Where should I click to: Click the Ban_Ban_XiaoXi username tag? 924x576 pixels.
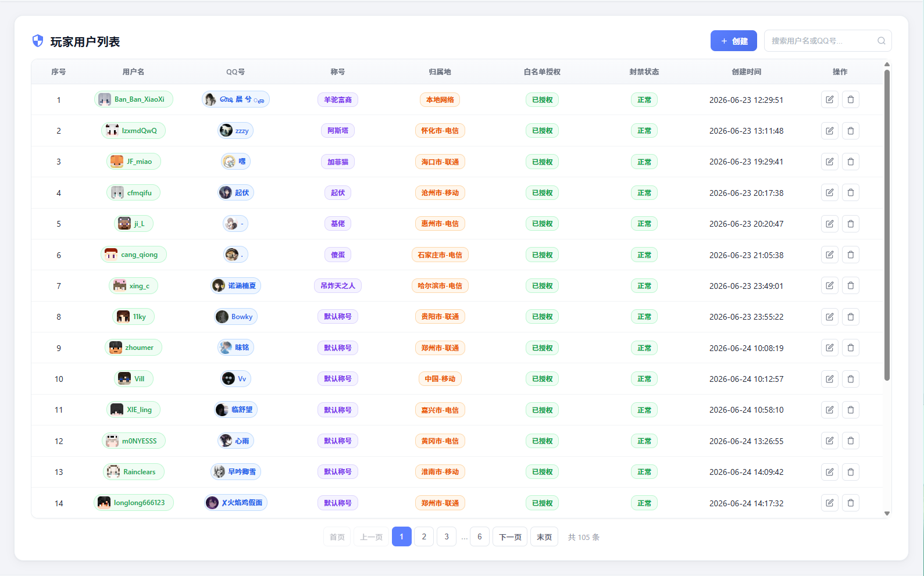(x=134, y=99)
